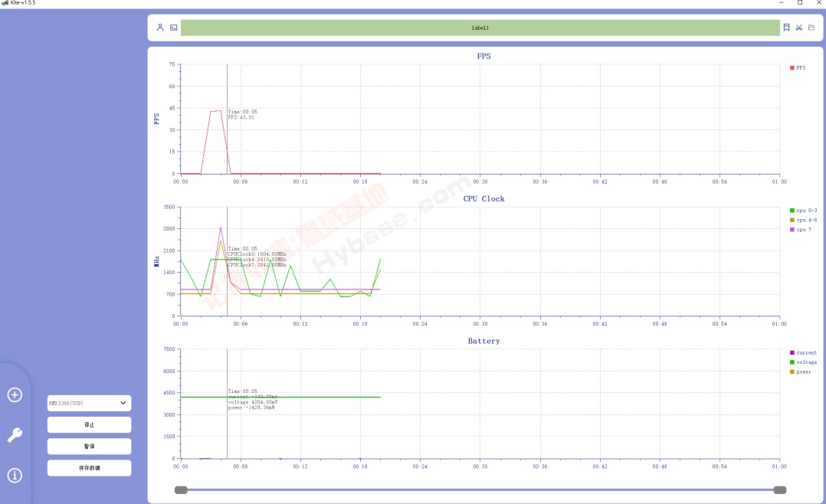
Task: Click the bookmark icon in top bar
Action: click(786, 28)
